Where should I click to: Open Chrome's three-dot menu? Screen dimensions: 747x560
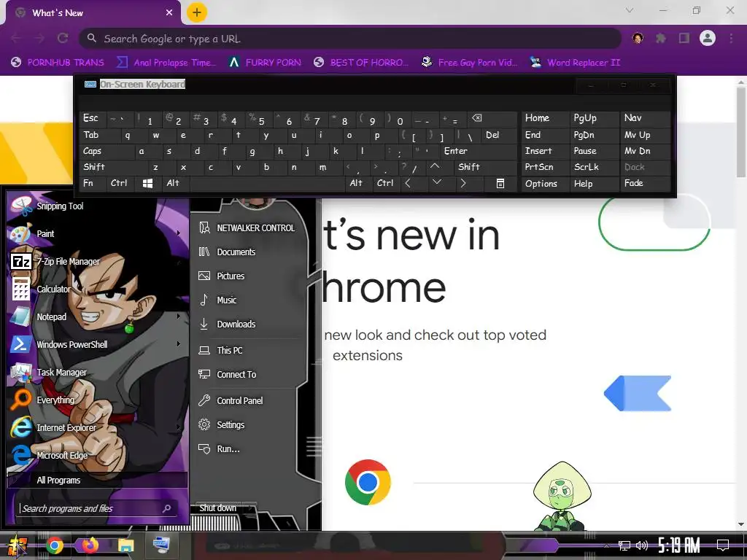click(x=731, y=38)
